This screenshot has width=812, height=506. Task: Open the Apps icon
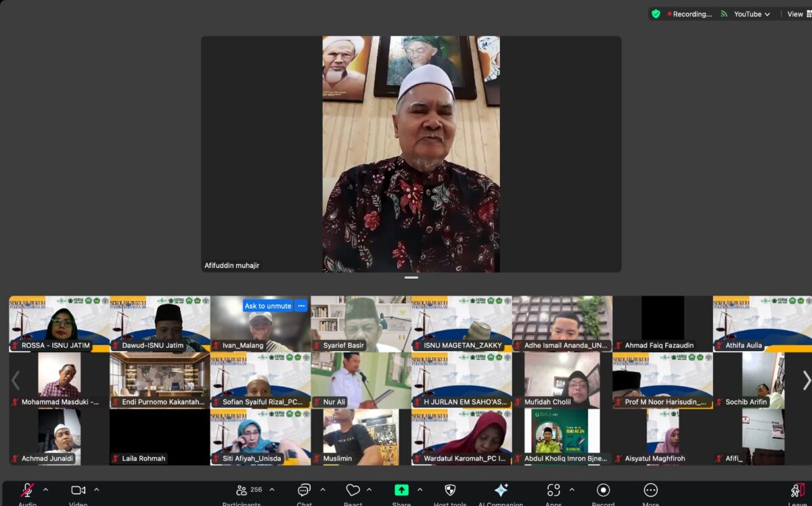554,490
